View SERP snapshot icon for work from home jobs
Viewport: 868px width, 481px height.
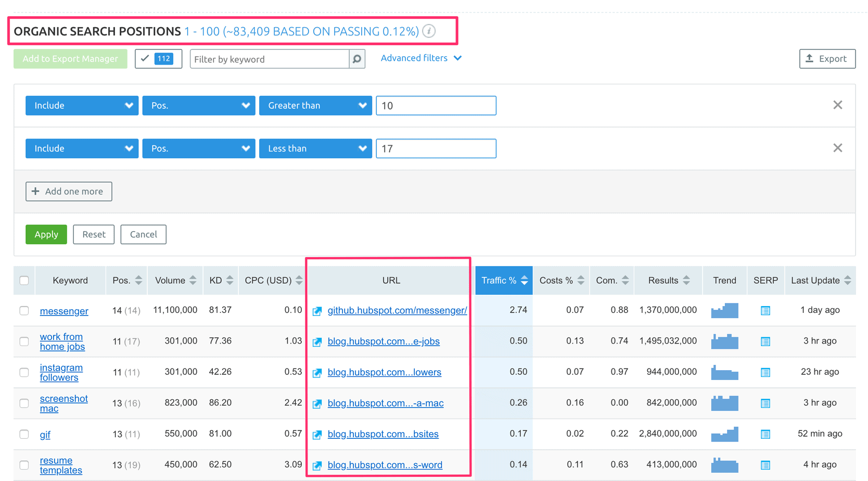coord(765,341)
